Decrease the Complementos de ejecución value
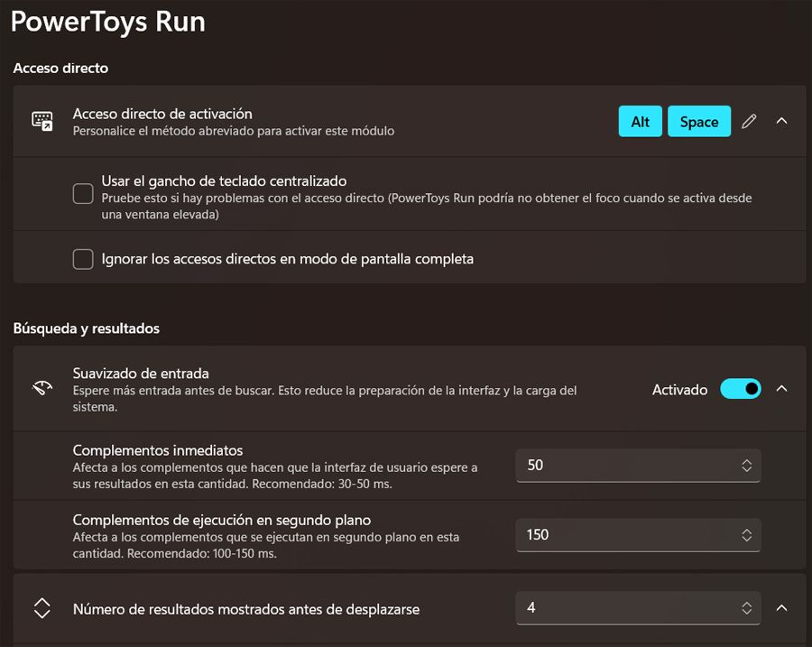 point(747,539)
